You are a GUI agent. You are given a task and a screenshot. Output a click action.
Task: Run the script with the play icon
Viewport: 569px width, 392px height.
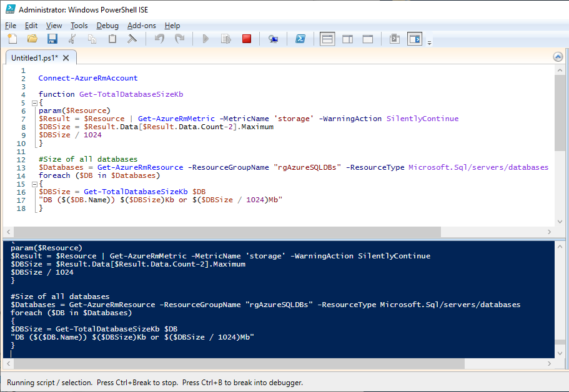tap(205, 39)
